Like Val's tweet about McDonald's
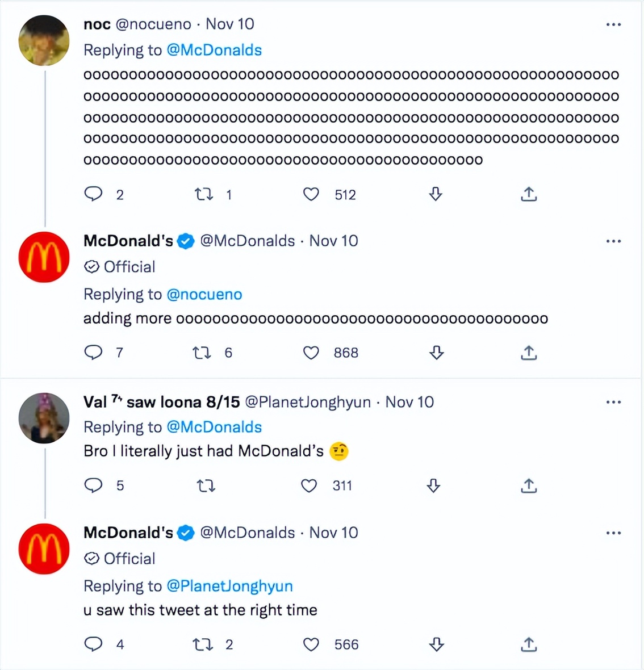Image resolution: width=644 pixels, height=670 pixels. point(309,485)
